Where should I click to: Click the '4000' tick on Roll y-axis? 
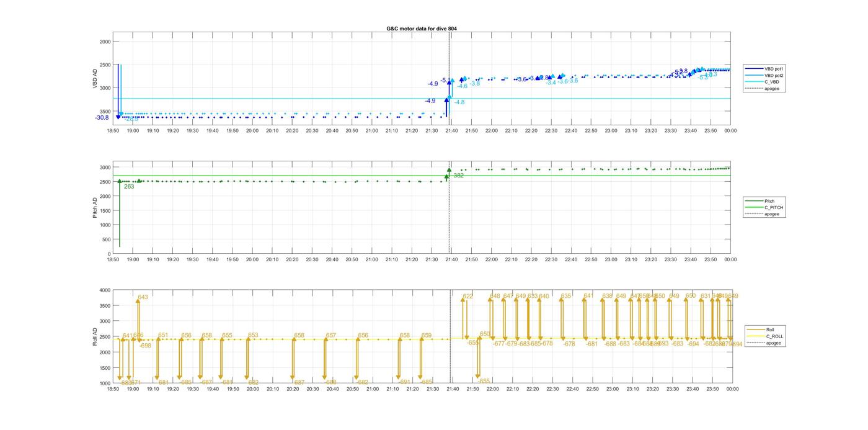[x=105, y=290]
